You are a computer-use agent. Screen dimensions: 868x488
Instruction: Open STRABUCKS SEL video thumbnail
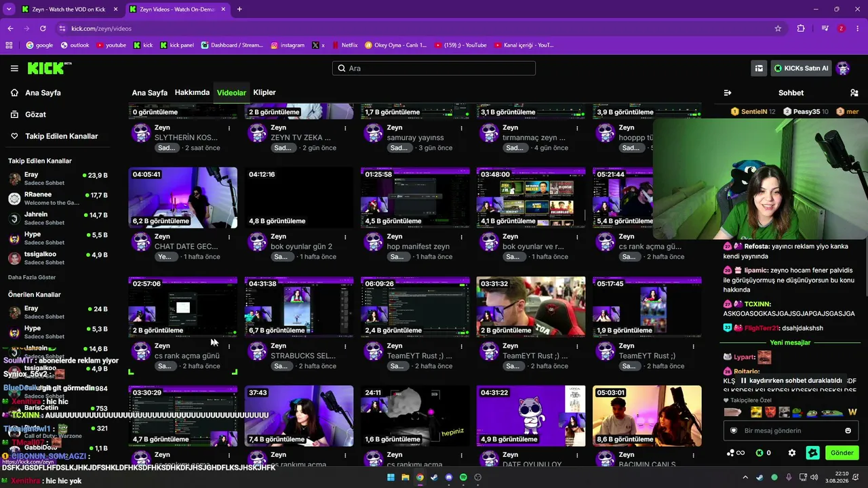pyautogui.click(x=299, y=306)
